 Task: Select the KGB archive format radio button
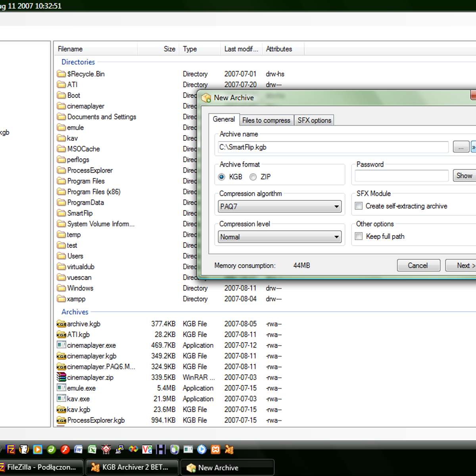click(x=222, y=177)
